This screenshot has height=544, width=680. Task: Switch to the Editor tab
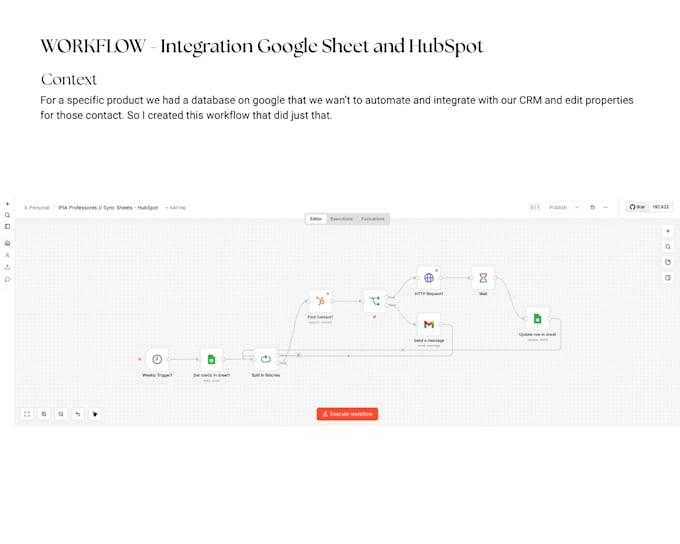tap(316, 219)
